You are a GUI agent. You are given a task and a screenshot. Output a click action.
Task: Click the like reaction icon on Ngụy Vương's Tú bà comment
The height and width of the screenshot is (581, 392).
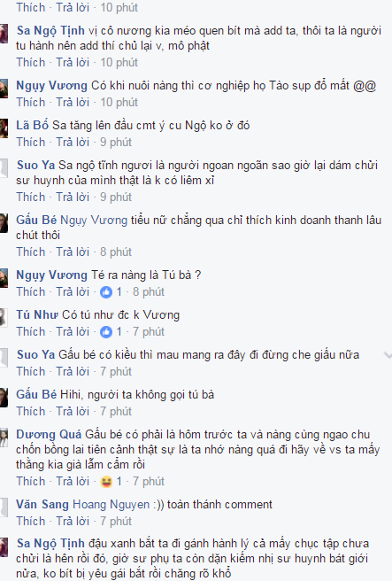pos(106,292)
